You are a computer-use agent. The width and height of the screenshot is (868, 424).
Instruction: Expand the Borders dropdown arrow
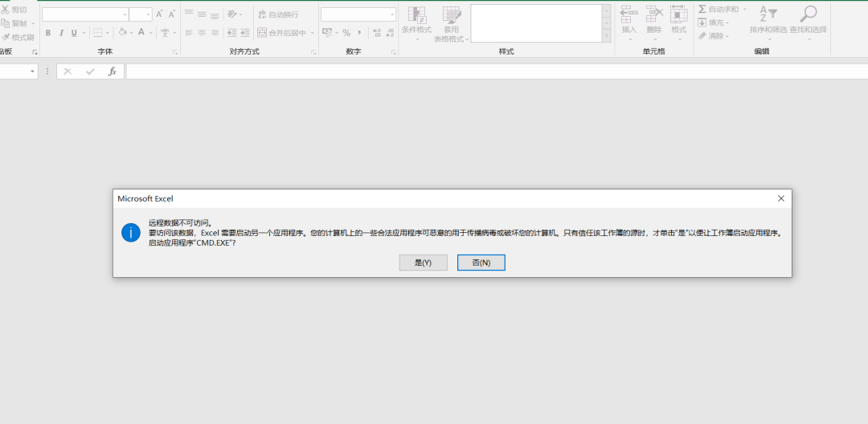tap(108, 33)
